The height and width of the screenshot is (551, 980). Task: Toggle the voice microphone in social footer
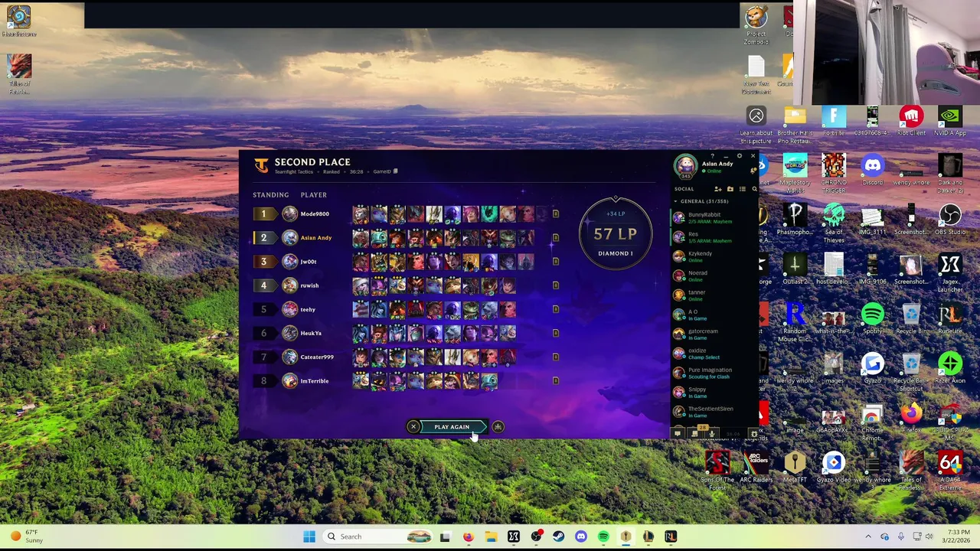coord(712,434)
